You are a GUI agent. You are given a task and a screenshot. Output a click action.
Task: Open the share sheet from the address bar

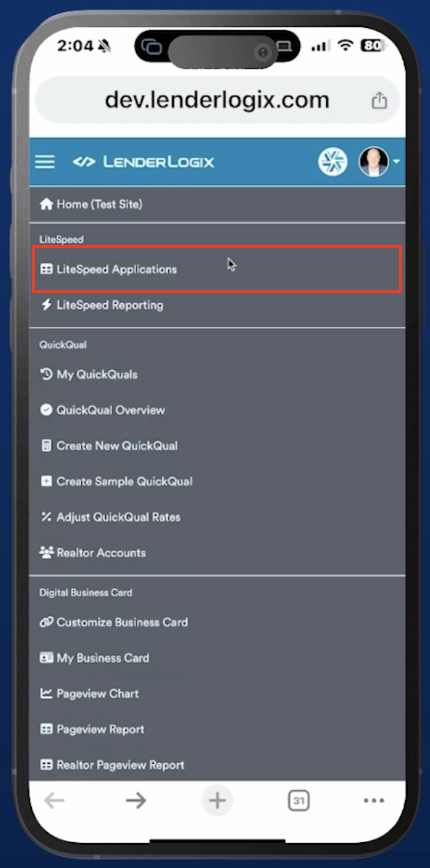[x=379, y=100]
